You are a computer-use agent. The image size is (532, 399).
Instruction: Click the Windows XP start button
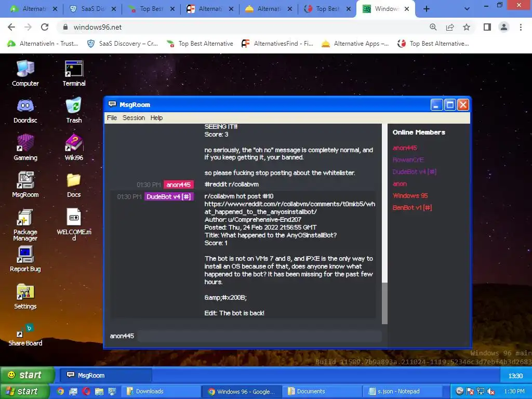(x=24, y=391)
